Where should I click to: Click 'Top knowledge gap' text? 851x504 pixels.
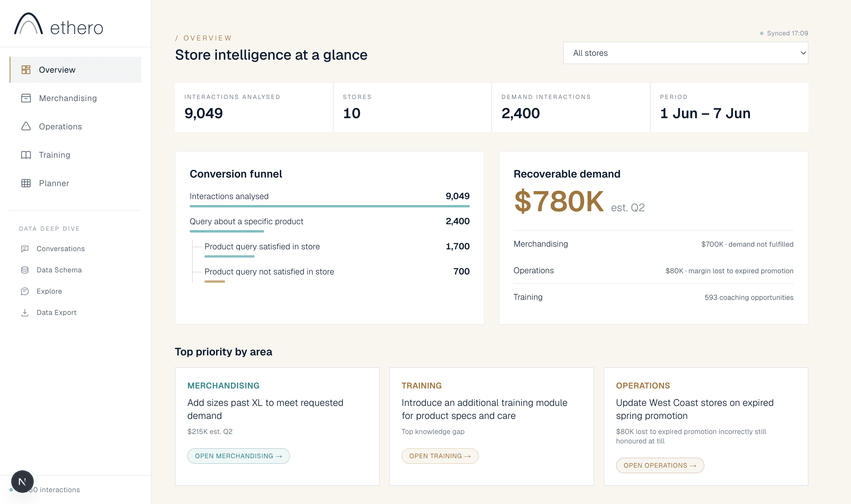pyautogui.click(x=433, y=431)
